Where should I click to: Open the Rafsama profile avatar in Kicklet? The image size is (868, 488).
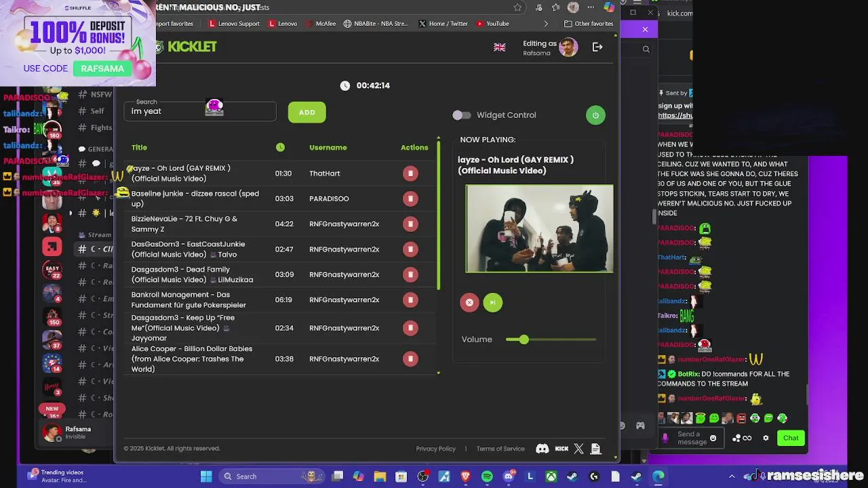pyautogui.click(x=568, y=47)
